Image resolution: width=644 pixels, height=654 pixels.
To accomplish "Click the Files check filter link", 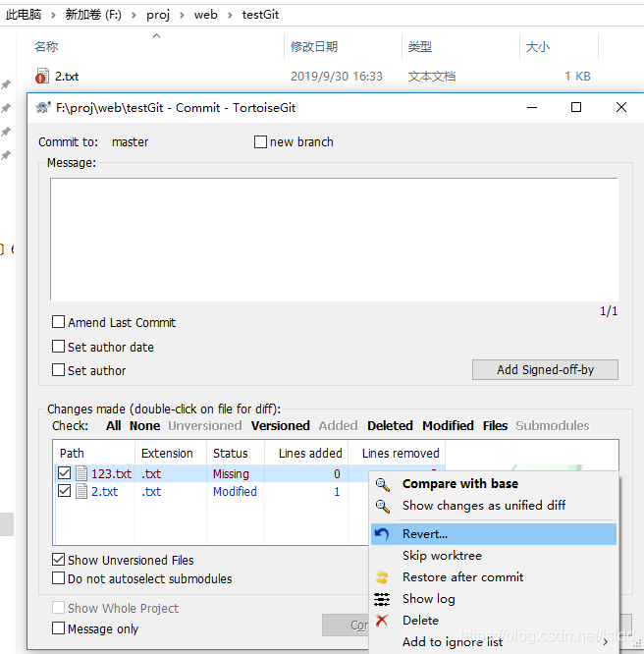I will point(495,426).
